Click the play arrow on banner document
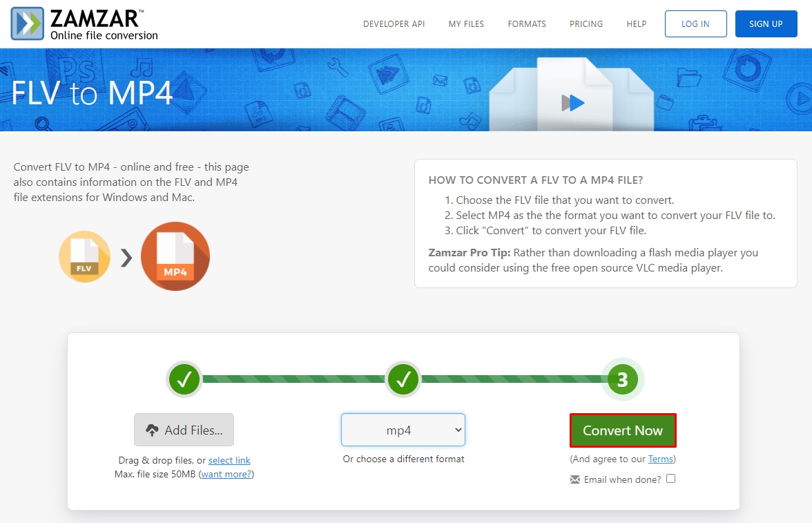 573,103
